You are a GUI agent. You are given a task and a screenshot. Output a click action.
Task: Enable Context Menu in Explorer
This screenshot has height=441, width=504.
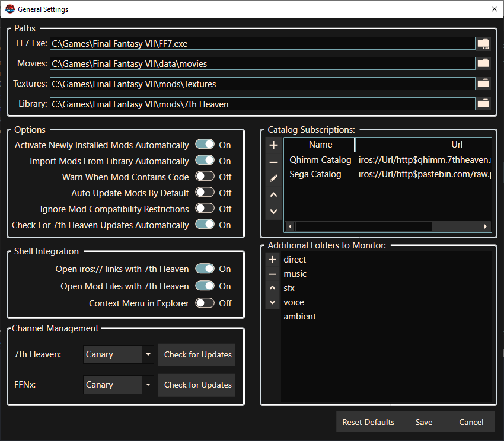point(205,303)
